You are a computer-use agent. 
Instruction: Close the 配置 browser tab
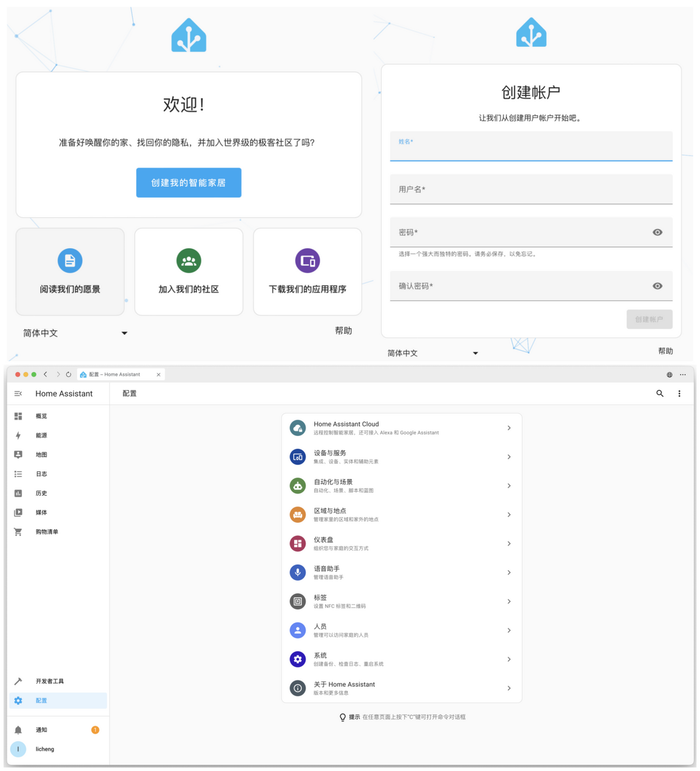158,375
